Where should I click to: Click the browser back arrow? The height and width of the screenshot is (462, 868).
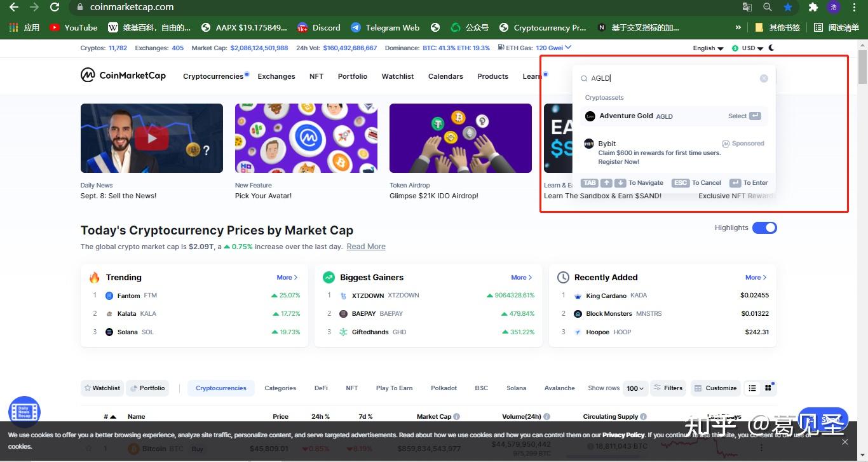[13, 7]
